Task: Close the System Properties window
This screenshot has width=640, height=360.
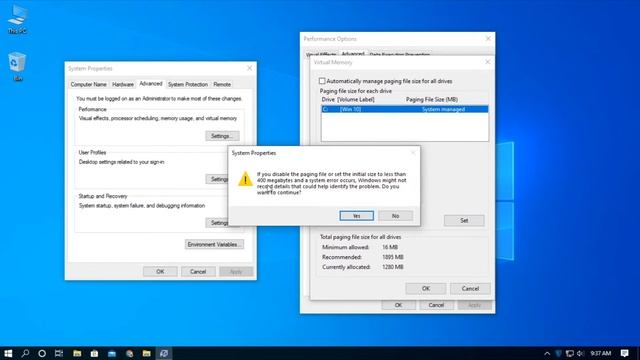Action: [x=249, y=68]
